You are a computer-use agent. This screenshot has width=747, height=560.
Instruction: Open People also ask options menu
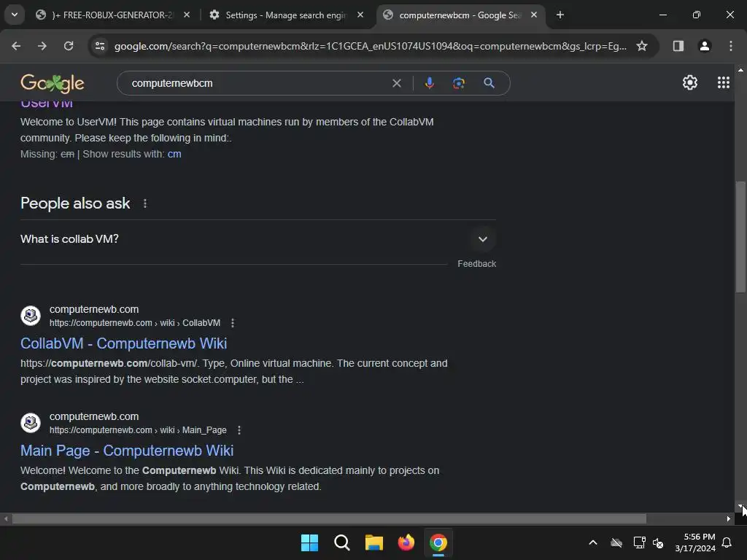[x=145, y=203]
